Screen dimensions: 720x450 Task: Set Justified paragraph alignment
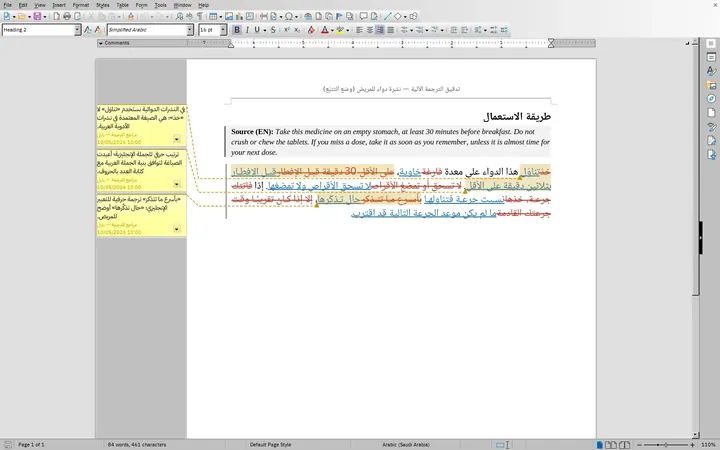coord(390,30)
